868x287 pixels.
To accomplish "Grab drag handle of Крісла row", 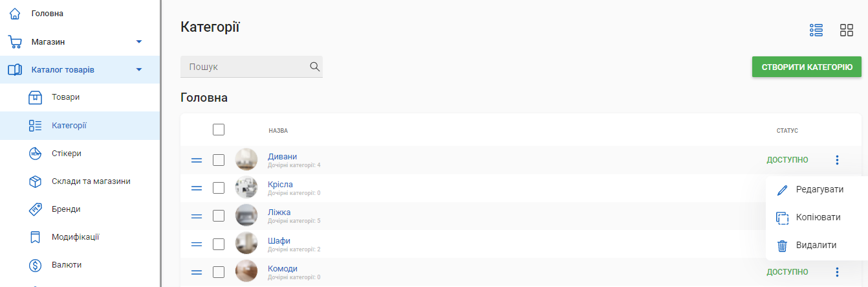I will [x=197, y=188].
